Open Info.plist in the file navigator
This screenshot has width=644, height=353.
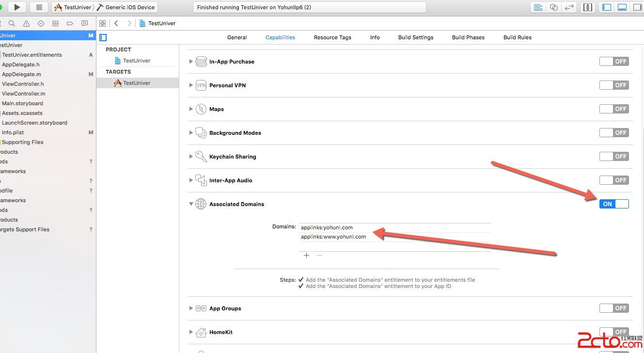[13, 132]
